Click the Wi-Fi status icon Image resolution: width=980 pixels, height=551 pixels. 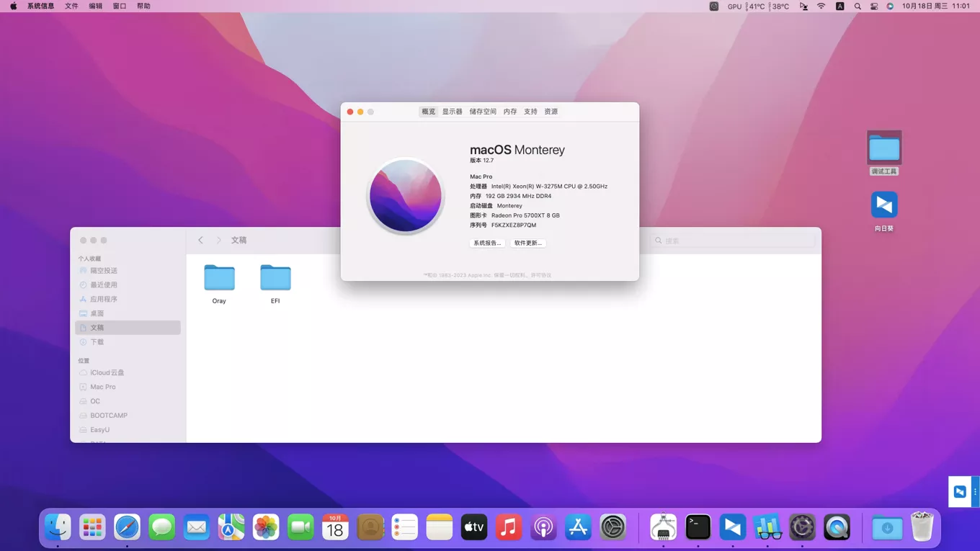(x=821, y=6)
